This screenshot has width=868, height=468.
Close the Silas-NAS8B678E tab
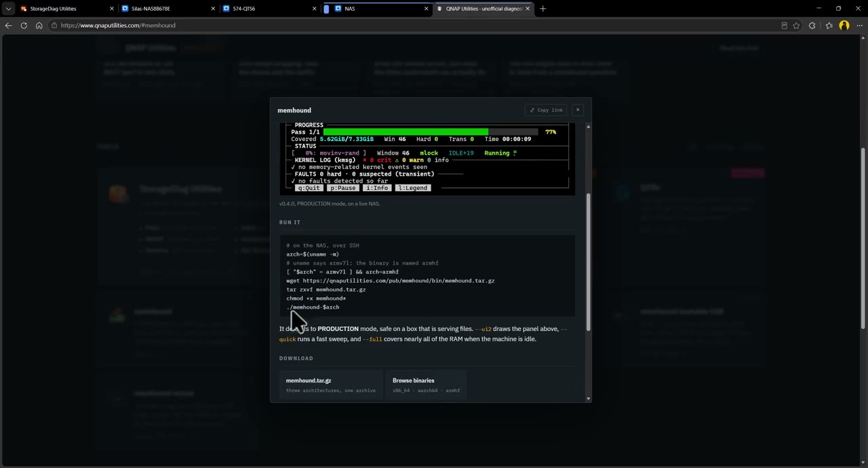pos(213,9)
